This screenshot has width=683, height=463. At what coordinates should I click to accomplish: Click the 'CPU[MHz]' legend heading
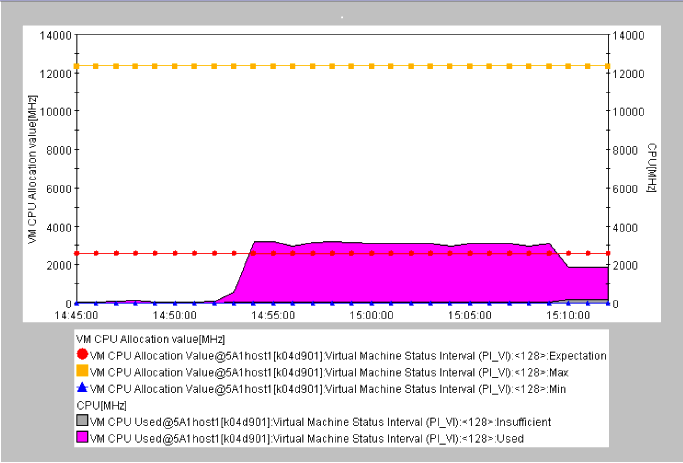coord(101,406)
